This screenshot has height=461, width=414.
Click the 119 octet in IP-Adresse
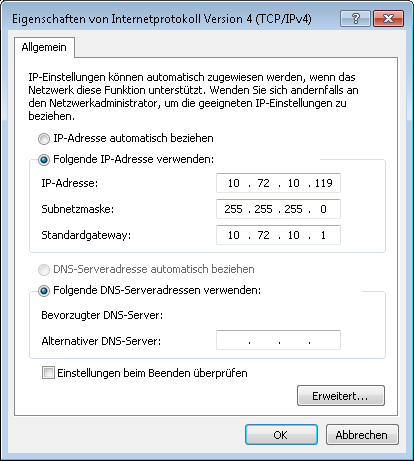click(x=324, y=183)
